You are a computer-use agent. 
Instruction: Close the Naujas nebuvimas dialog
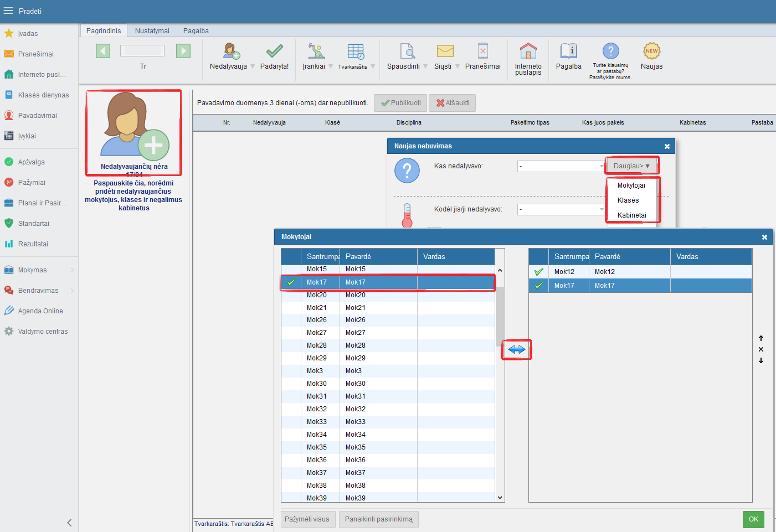pos(667,147)
